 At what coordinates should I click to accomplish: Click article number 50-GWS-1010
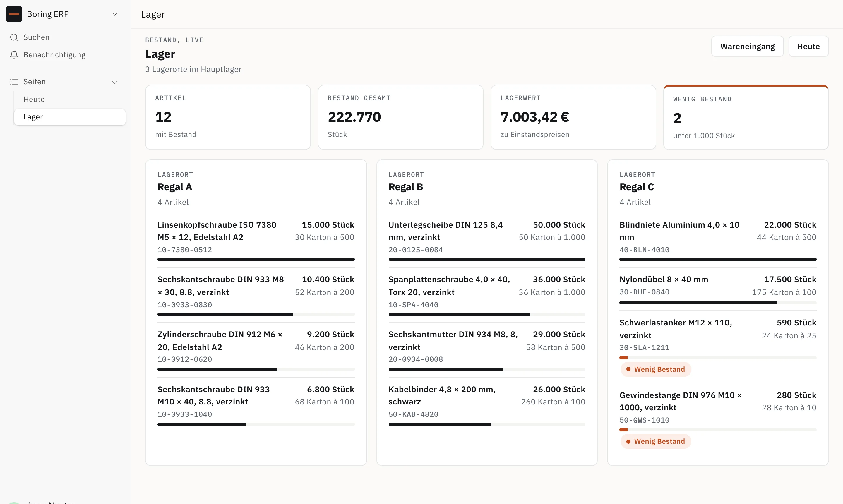point(644,420)
